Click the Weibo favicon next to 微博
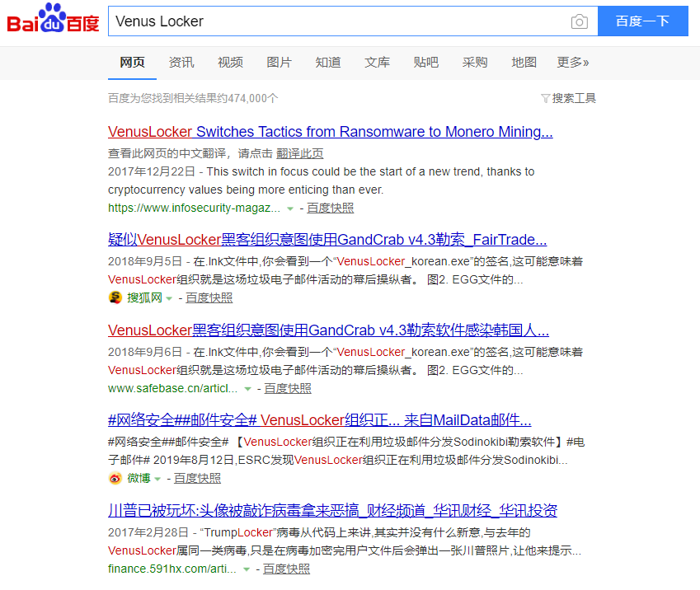The width and height of the screenshot is (700, 590). coord(115,478)
